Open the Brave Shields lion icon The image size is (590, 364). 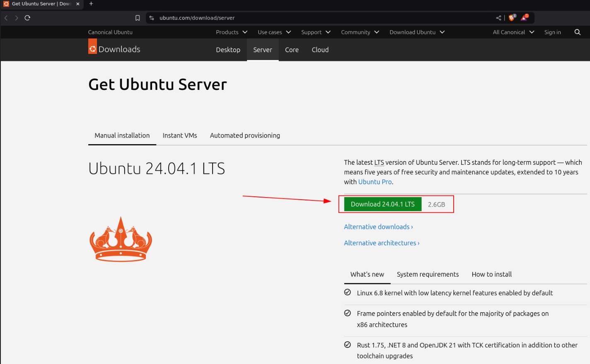(512, 17)
